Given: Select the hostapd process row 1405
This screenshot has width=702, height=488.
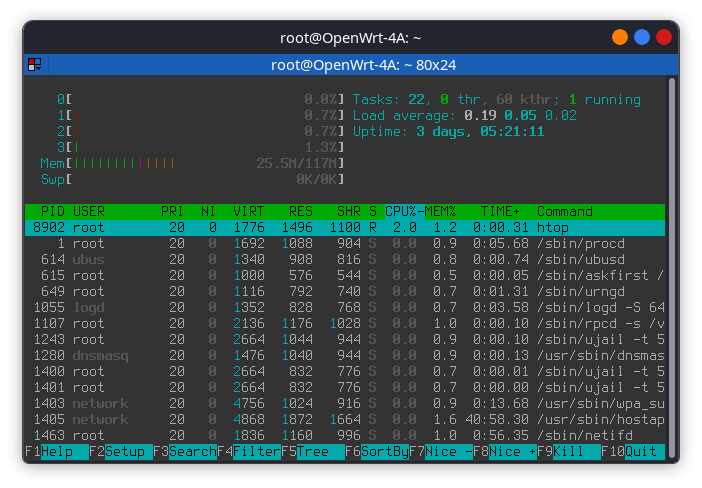Looking at the screenshot, I should pyautogui.click(x=345, y=420).
